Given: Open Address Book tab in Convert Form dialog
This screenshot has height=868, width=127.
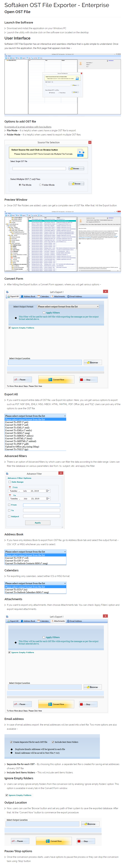Looking at the screenshot, I should (x=28, y=296).
